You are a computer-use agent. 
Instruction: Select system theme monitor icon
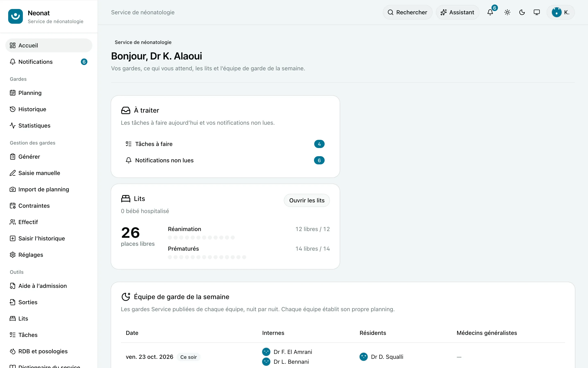(x=537, y=12)
